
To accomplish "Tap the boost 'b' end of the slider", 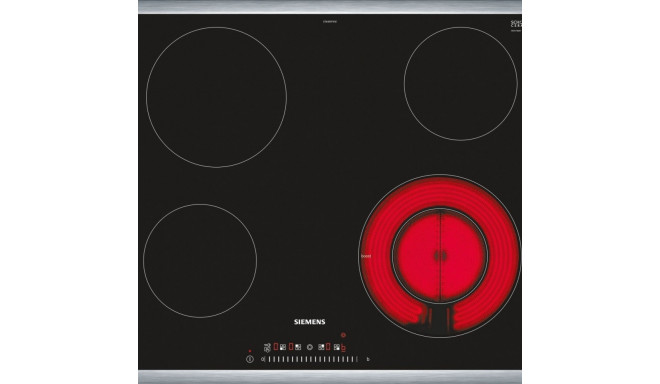I will (368, 359).
